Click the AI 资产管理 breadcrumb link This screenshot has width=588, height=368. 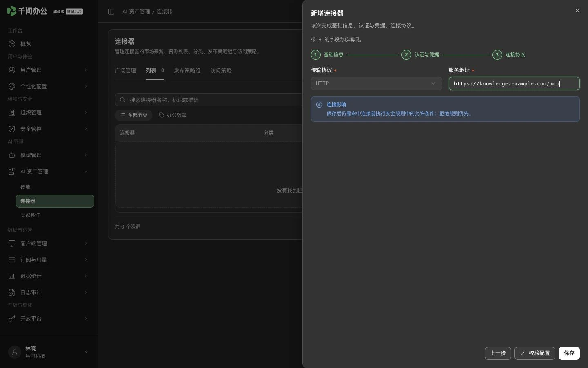[x=136, y=11]
